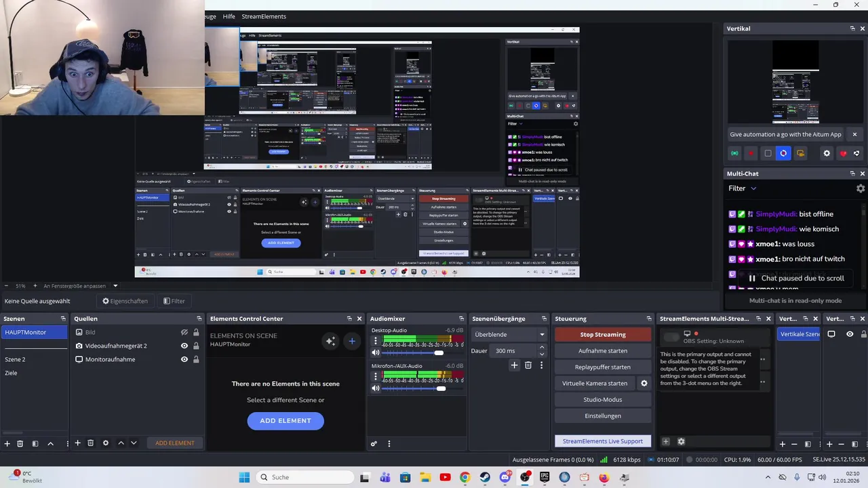Viewport: 868px width, 488px height.
Task: Click the blue plus icon in Elements Control Center
Action: pos(352,341)
